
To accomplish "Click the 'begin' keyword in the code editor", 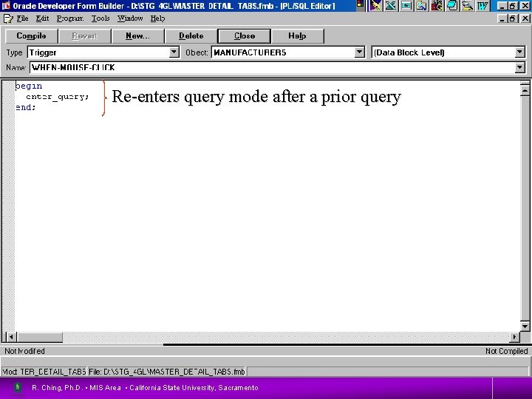I will (x=29, y=86).
